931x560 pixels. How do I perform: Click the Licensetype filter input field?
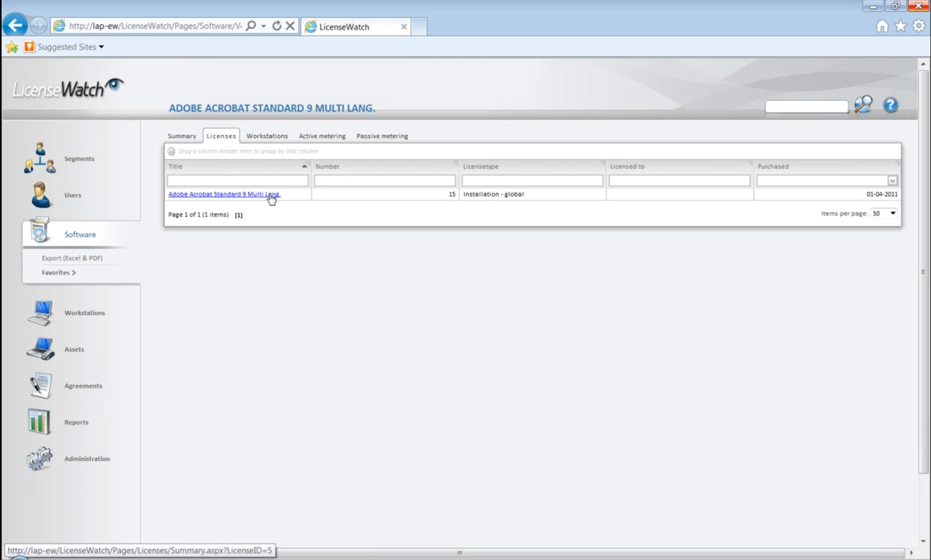tap(532, 180)
